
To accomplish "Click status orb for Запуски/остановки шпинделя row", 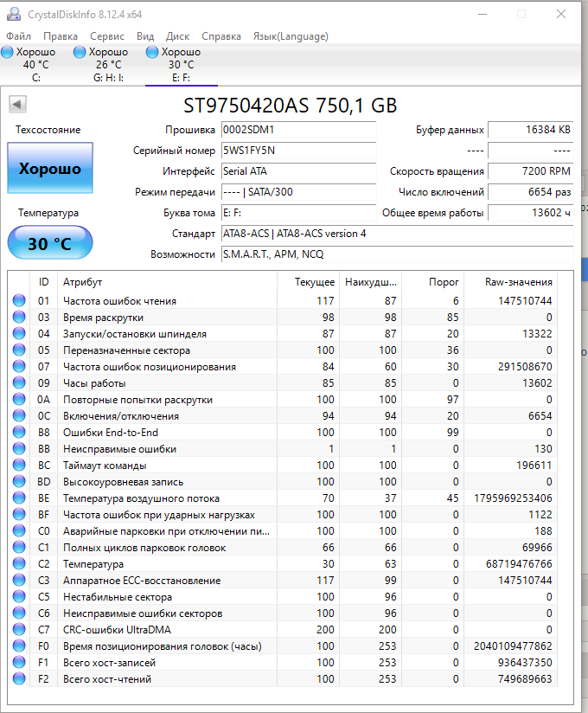I will [x=19, y=333].
